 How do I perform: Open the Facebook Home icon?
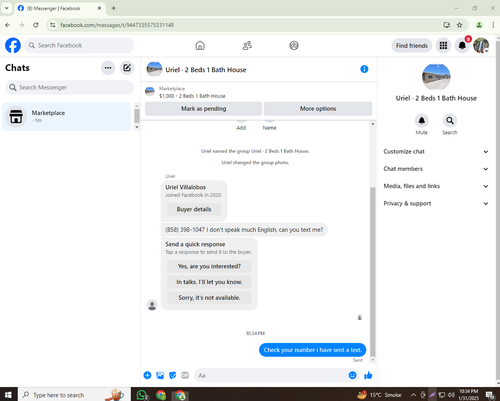200,46
